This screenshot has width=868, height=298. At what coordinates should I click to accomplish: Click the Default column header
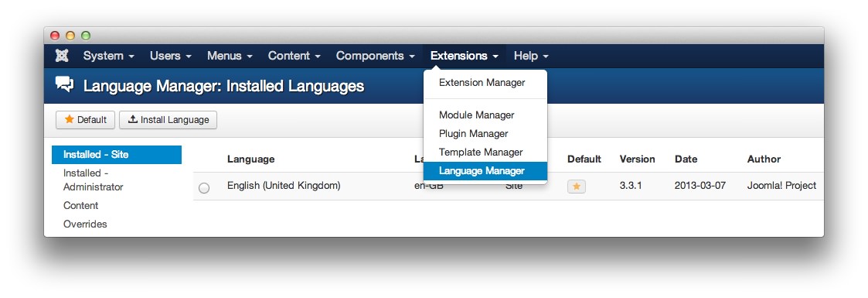[x=584, y=159]
